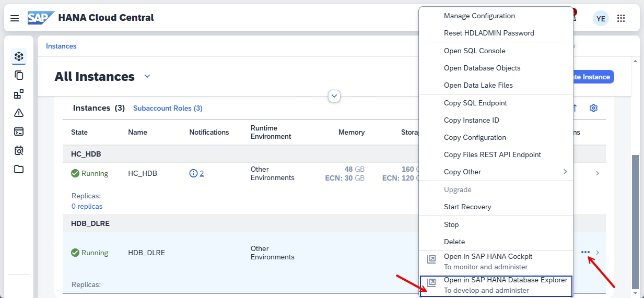Open the blocks sidebar icon

19,94
